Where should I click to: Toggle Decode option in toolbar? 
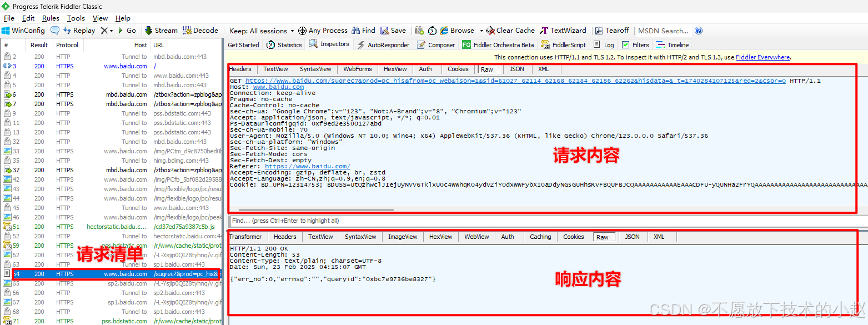tap(200, 31)
